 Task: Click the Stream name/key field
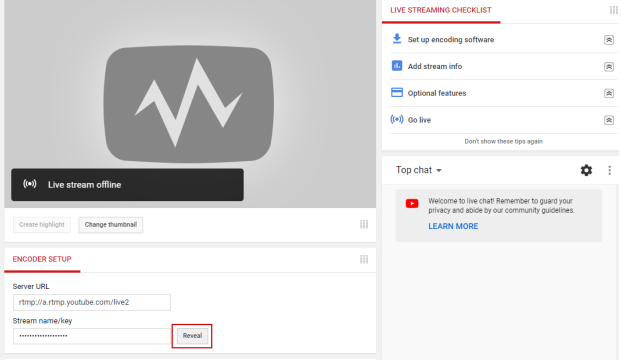92,336
